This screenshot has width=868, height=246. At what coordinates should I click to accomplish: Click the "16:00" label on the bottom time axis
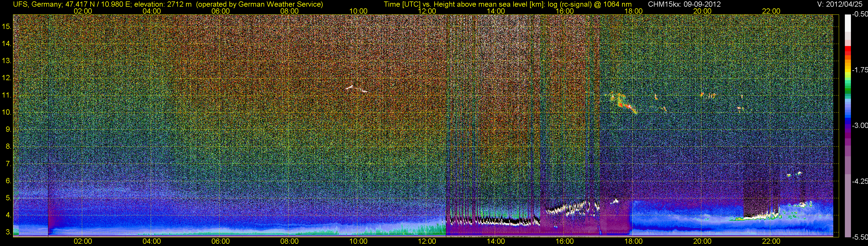point(565,241)
